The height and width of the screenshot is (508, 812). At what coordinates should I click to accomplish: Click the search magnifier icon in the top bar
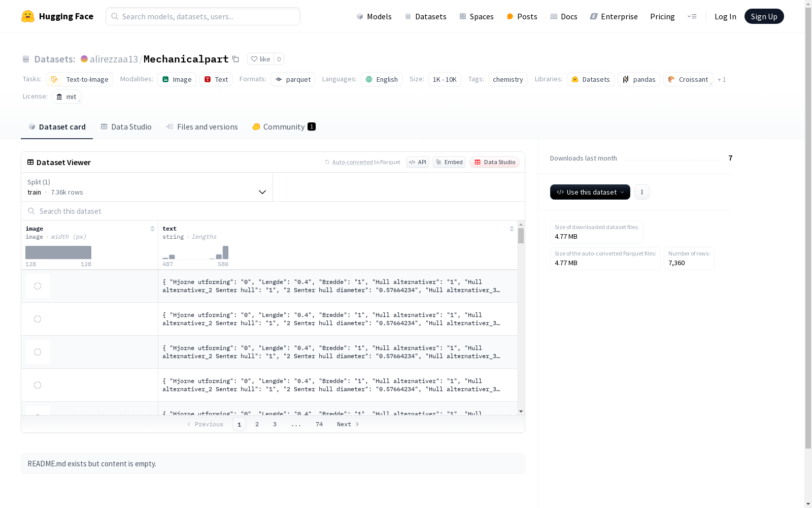point(115,16)
